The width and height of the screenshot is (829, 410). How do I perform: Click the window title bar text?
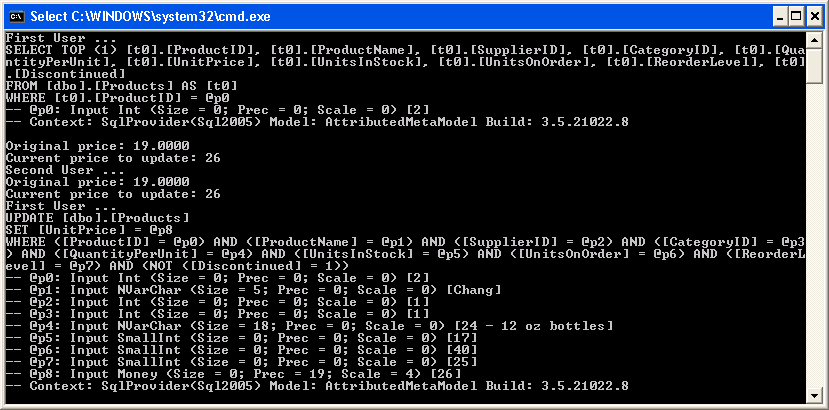[150, 17]
